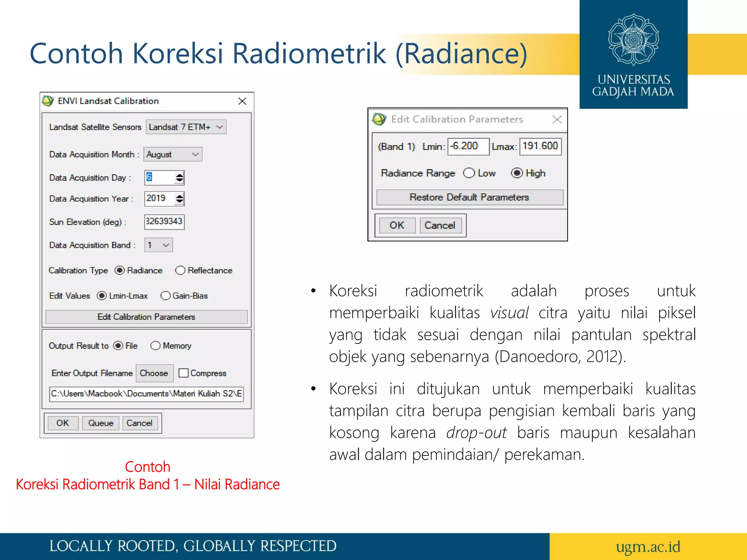Select Reflectance calibration type
The width and height of the screenshot is (747, 560).
pyautogui.click(x=180, y=271)
